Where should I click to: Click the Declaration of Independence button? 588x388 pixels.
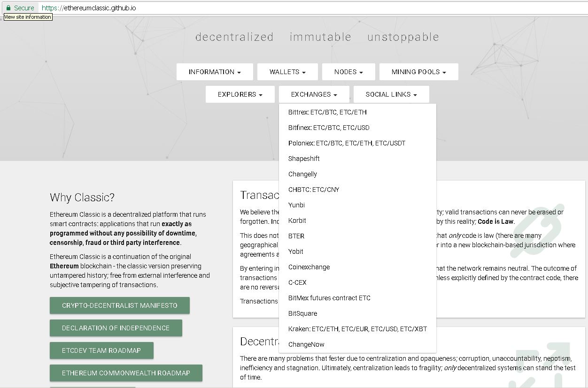(116, 328)
